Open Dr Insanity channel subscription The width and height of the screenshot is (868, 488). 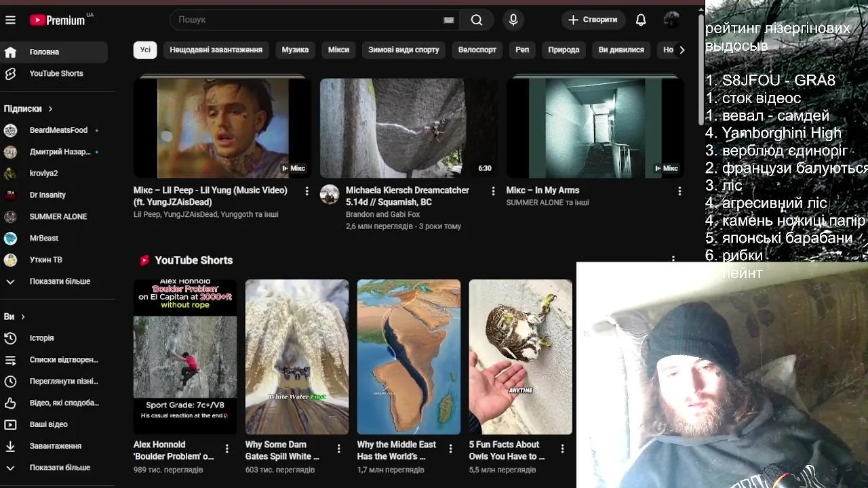click(54, 195)
